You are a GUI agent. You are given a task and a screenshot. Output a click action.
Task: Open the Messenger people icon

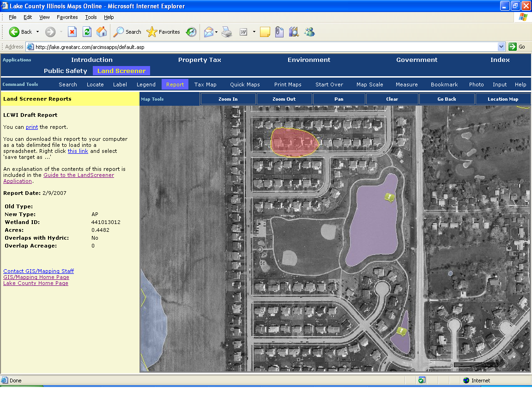[x=309, y=32]
